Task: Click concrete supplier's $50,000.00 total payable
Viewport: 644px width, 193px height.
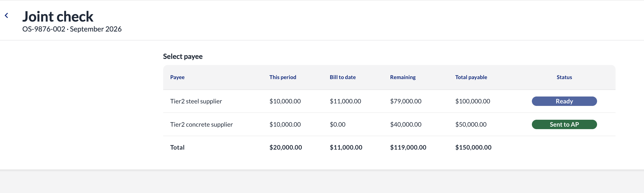Action: coord(471,124)
